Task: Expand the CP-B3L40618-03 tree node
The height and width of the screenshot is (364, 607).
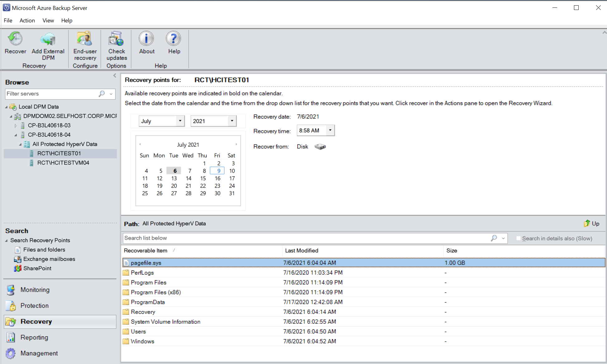Action: click(16, 125)
